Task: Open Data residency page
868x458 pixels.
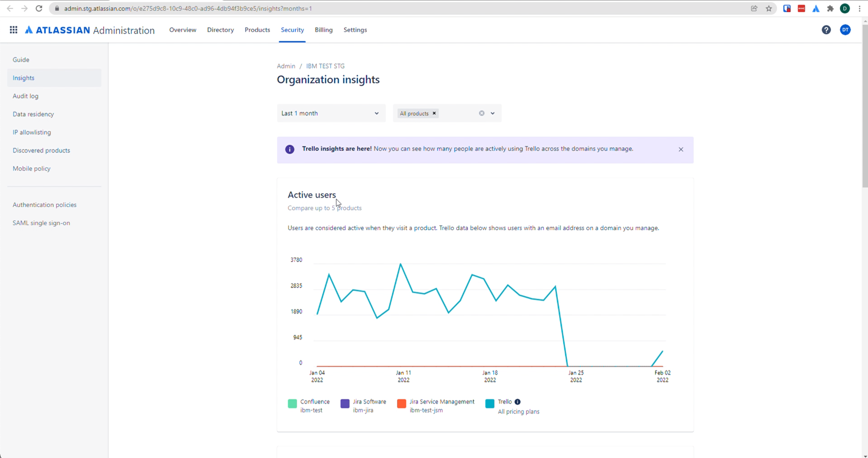Action: (54, 114)
